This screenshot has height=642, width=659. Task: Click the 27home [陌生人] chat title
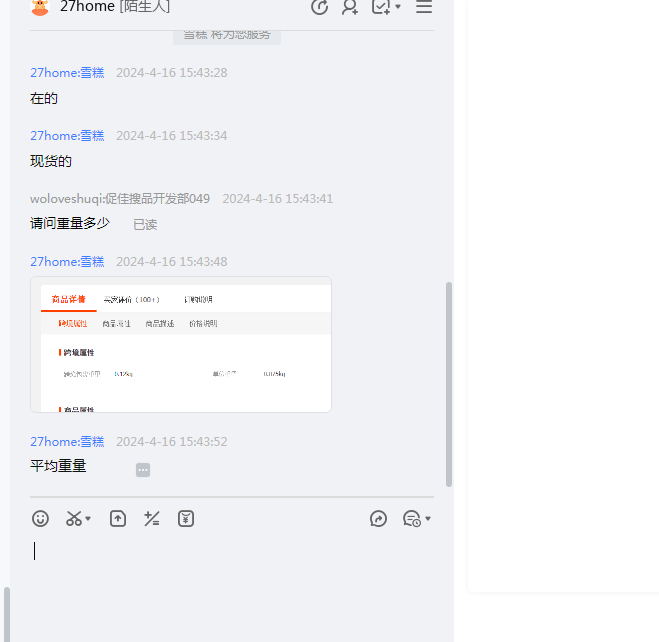(115, 7)
